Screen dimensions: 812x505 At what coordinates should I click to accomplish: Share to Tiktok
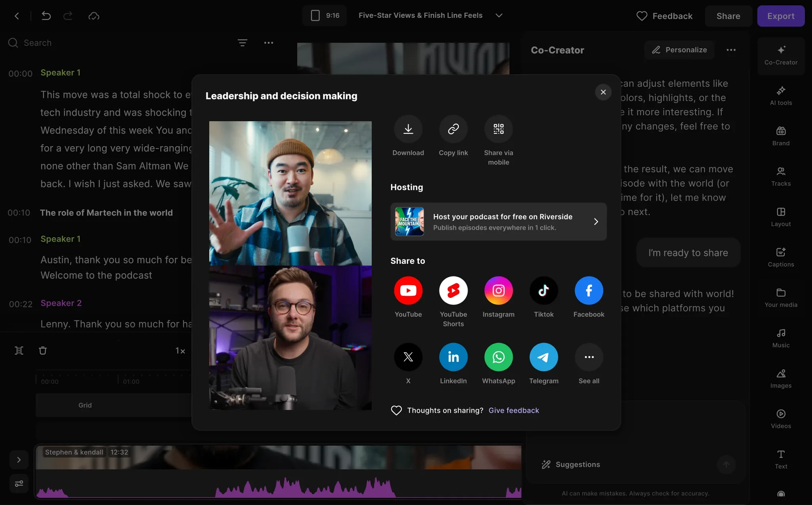(x=544, y=291)
